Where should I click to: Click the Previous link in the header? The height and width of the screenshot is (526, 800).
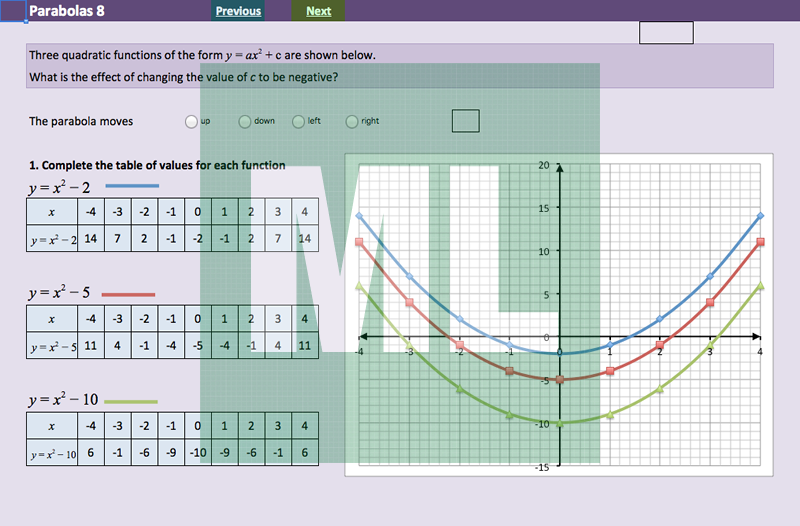click(238, 11)
